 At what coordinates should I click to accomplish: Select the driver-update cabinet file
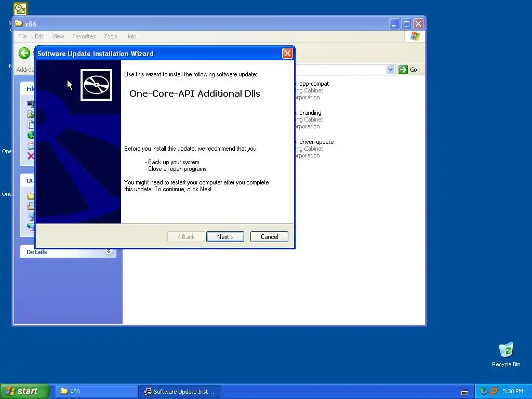click(x=314, y=149)
